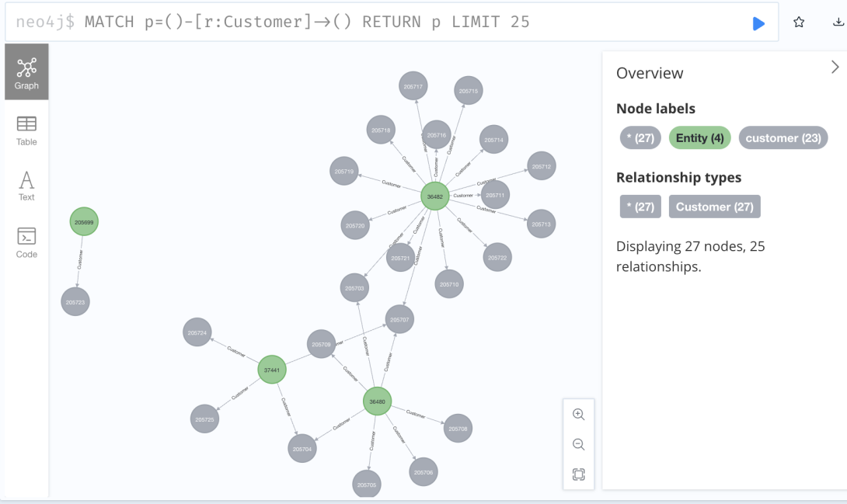Select gray node 205712
Screen dimensions: 847x504
tap(542, 166)
